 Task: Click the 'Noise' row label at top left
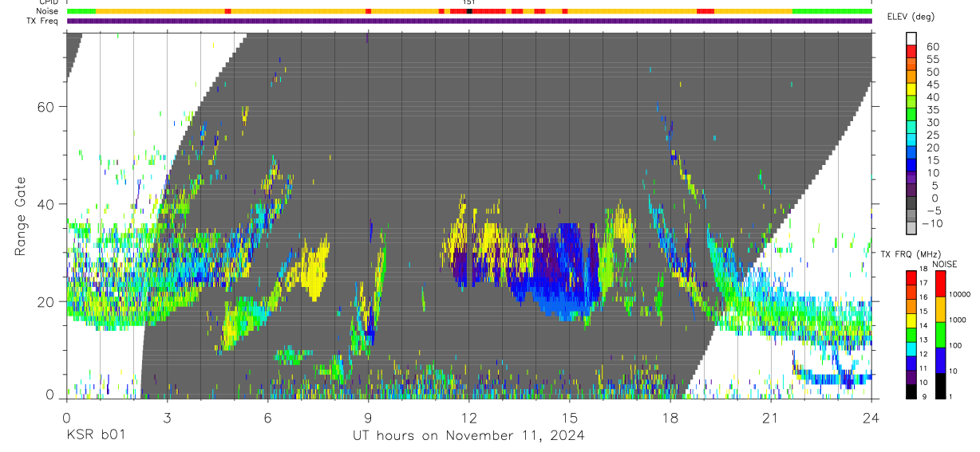click(49, 11)
